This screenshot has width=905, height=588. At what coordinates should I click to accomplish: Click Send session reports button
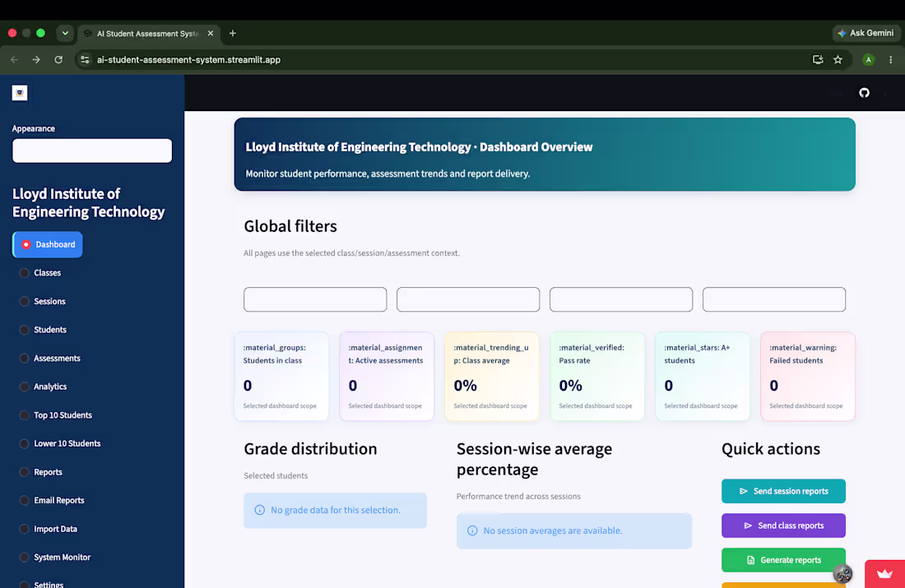(x=783, y=491)
